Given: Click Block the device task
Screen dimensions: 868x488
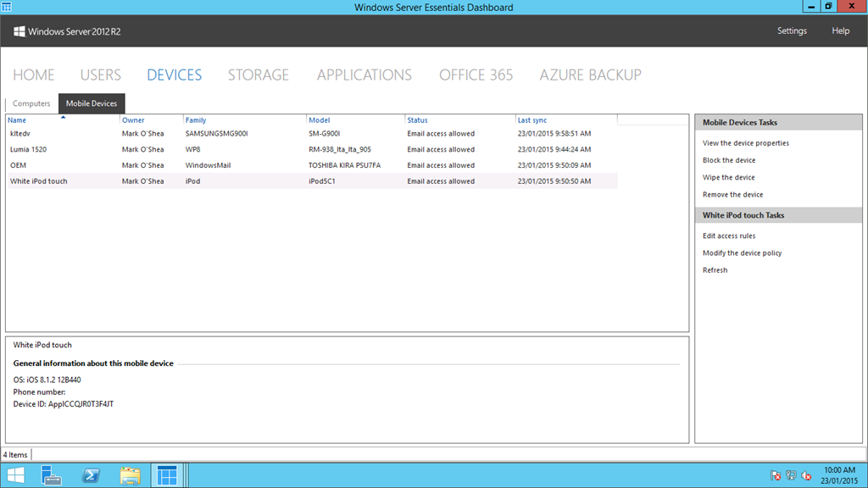Looking at the screenshot, I should (729, 160).
